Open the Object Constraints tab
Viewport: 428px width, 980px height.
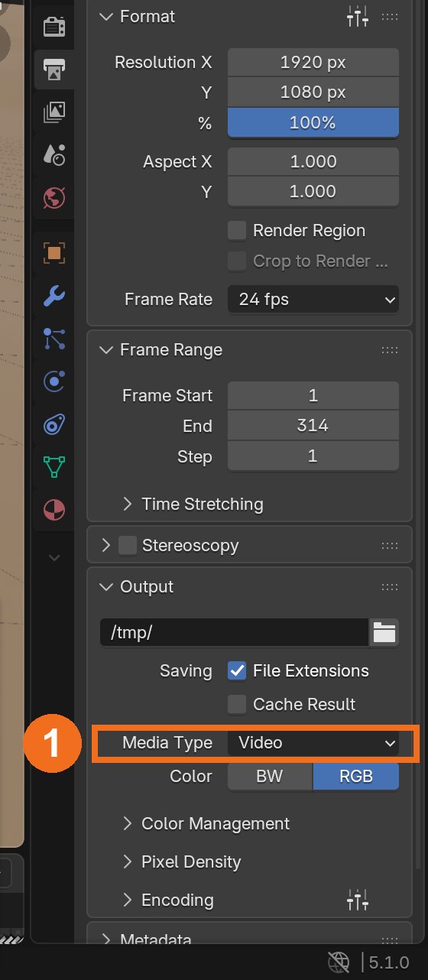[54, 424]
